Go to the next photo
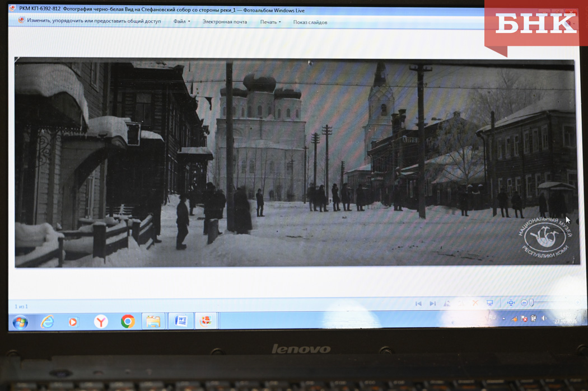Viewport: 588px width, 391px height. 432,303
